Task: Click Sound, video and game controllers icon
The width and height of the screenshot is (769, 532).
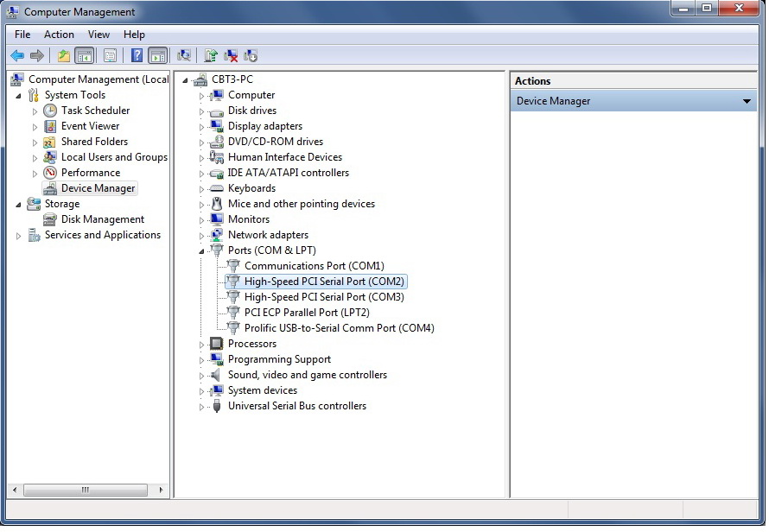Action: [216, 375]
